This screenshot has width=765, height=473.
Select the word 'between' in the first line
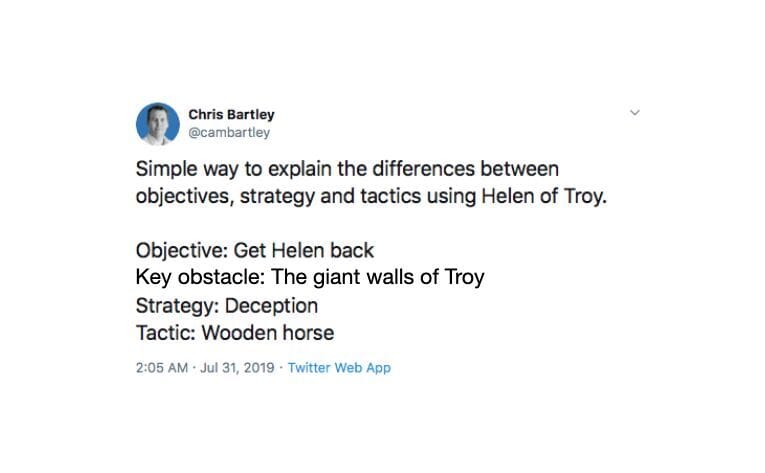click(520, 169)
